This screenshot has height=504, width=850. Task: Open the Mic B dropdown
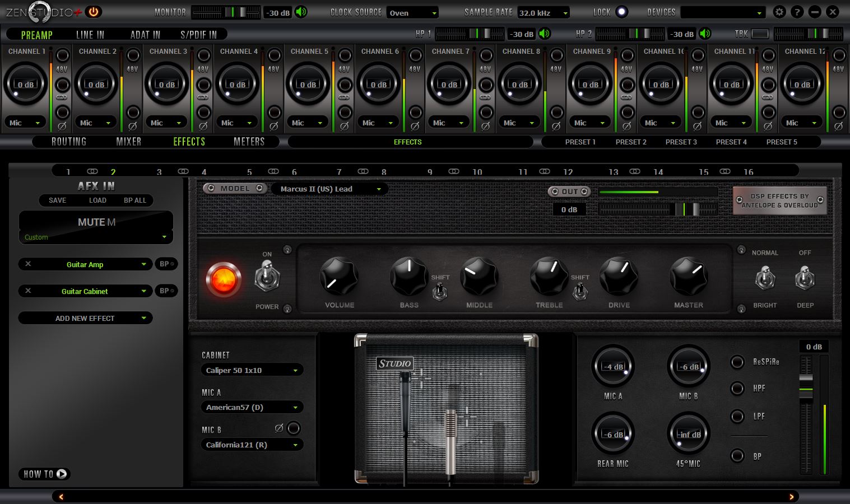point(252,445)
